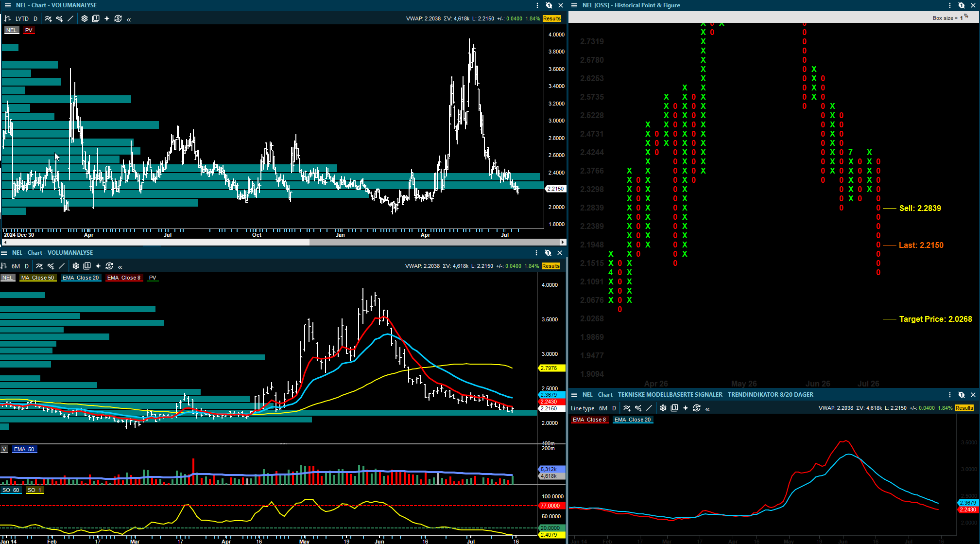Open templates icon in middle 6M chart toolbar
This screenshot has width=980, height=544.
tap(87, 266)
